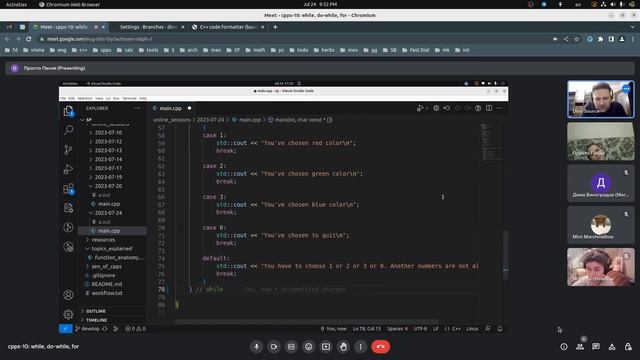640x360 pixels.
Task: Click the VS Code notifications bell icon
Action: tap(500, 329)
